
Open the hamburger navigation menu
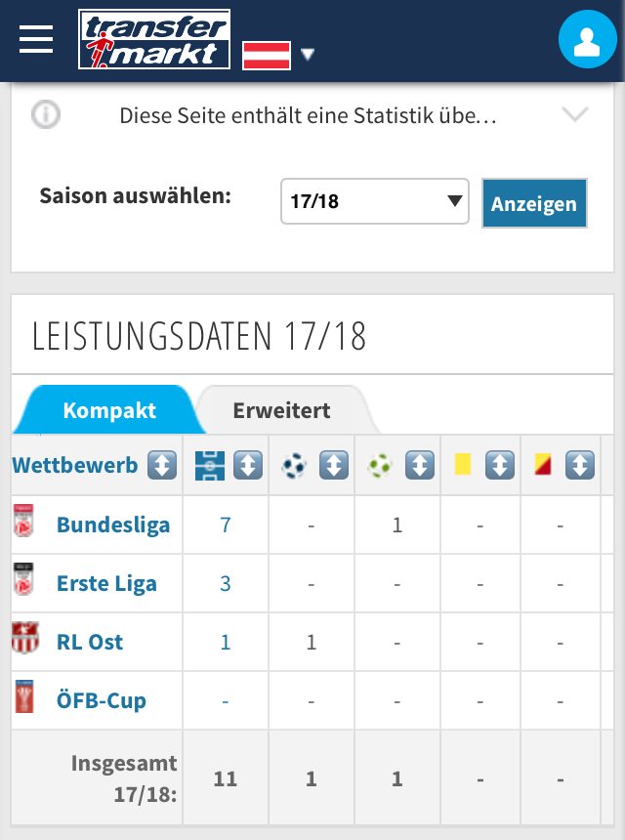coord(36,39)
